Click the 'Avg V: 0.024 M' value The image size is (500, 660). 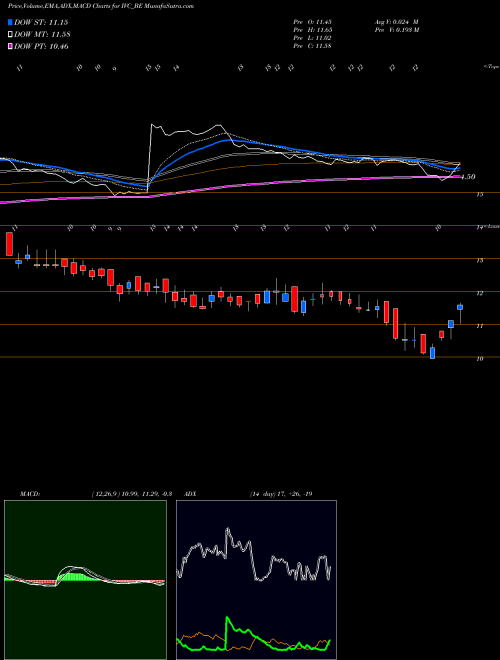(x=396, y=22)
